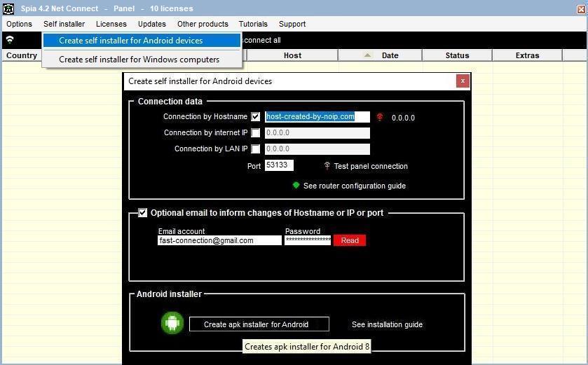Open the Support menu

pyautogui.click(x=292, y=24)
